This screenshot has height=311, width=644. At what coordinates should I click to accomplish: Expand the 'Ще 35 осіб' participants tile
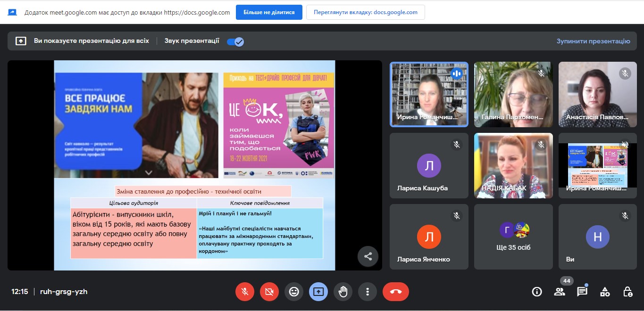pos(513,237)
